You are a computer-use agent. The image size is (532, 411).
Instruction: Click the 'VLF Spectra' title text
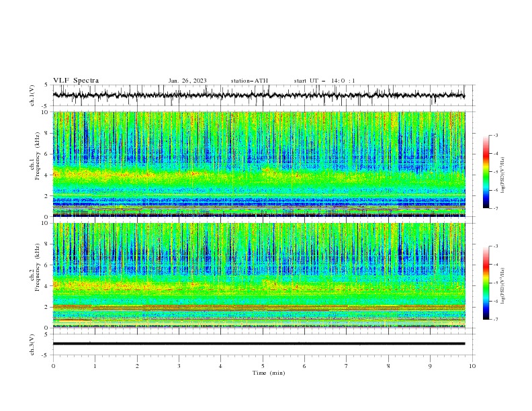[76, 81]
